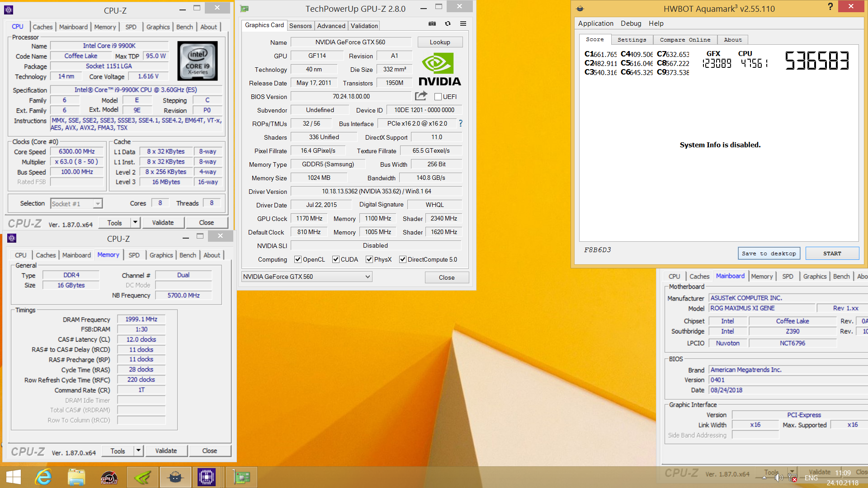The image size is (868, 488).
Task: Open File Explorer from the taskbar
Action: pyautogui.click(x=76, y=477)
